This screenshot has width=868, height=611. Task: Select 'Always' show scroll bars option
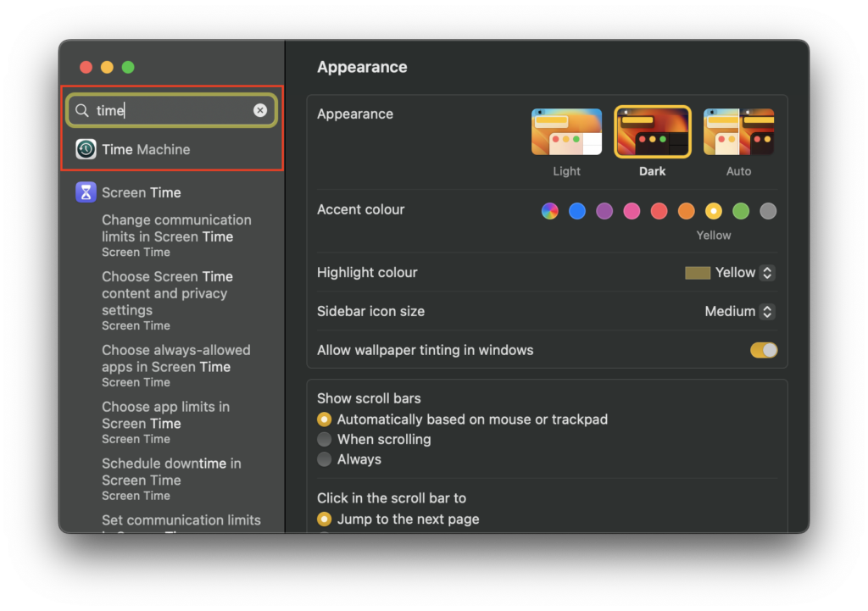(x=325, y=459)
